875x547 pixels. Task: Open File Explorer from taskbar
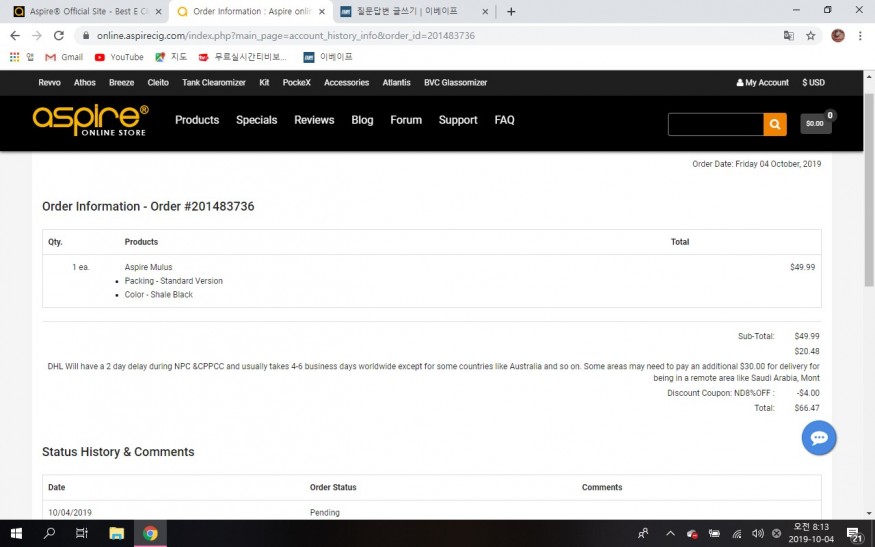click(x=116, y=534)
